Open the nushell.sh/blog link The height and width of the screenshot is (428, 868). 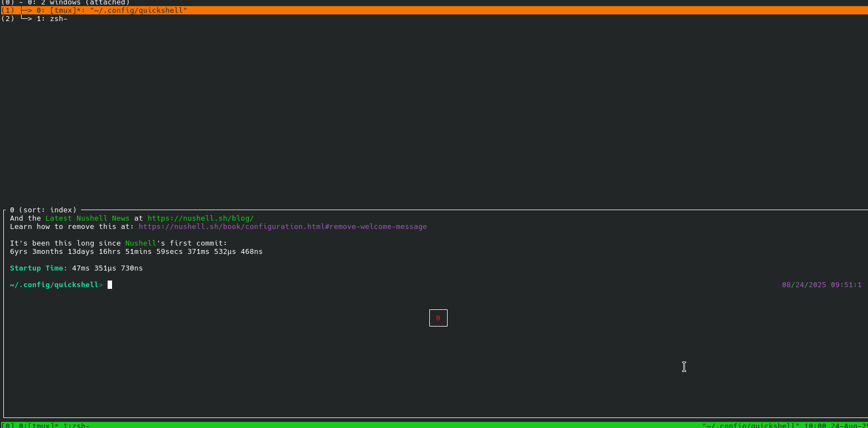[x=200, y=218]
